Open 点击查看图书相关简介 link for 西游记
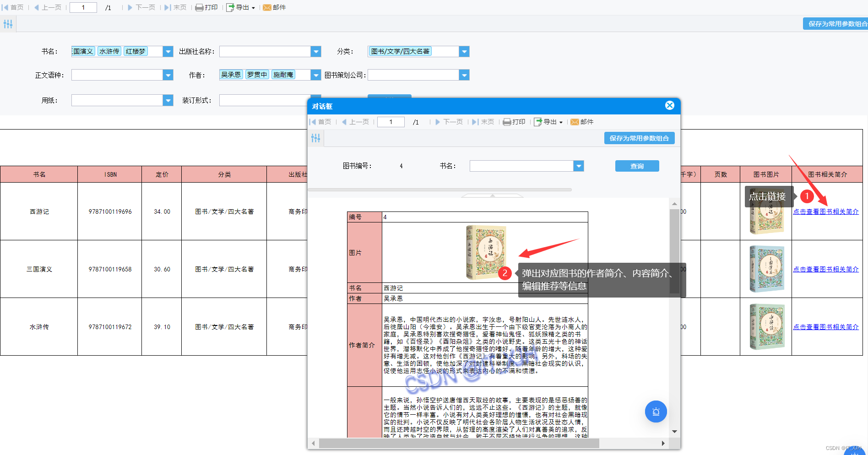The image size is (868, 455). [x=826, y=211]
